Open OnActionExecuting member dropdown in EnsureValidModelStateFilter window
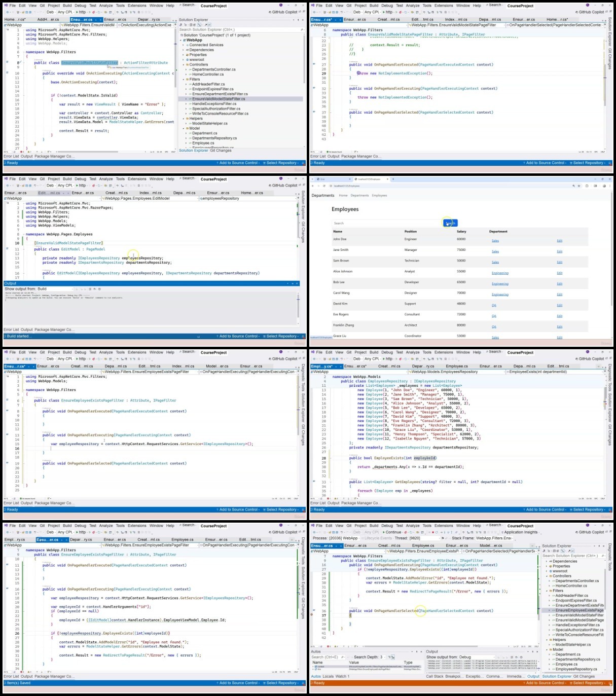 (x=146, y=25)
